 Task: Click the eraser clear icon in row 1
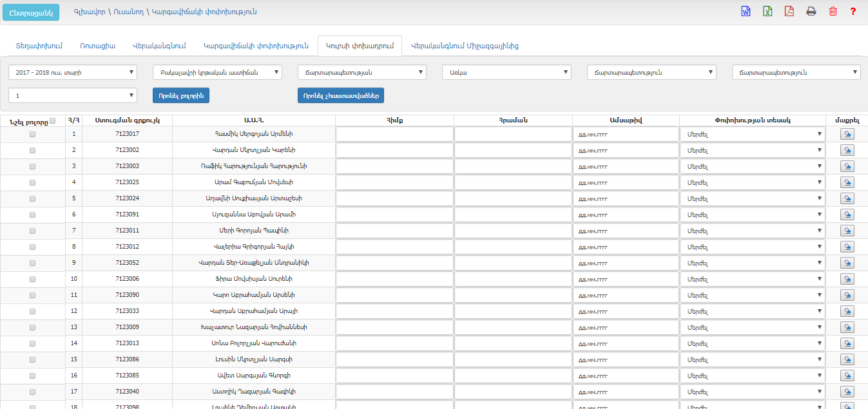pyautogui.click(x=847, y=134)
